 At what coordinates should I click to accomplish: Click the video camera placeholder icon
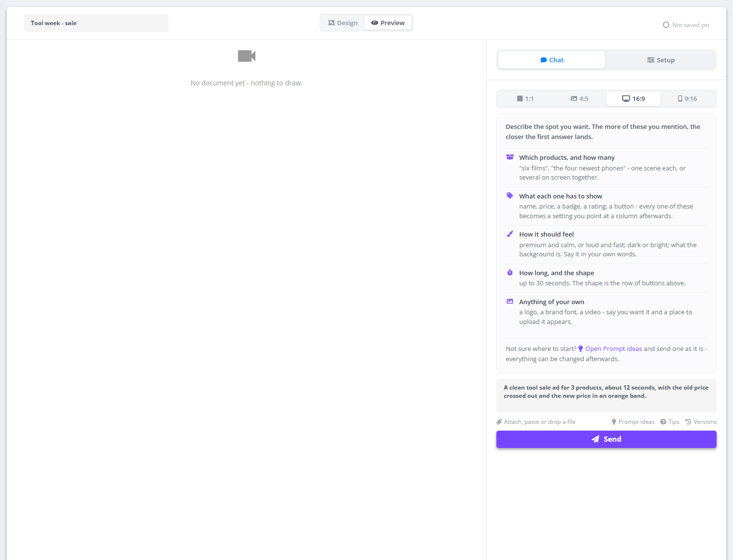click(246, 56)
